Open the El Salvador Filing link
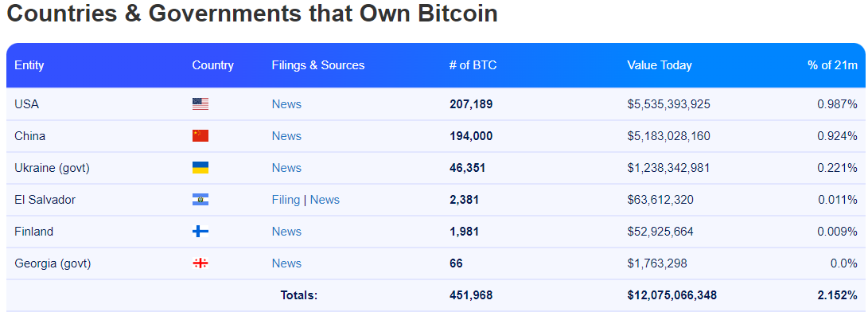Screen dimensions: 868x312 (x=286, y=200)
